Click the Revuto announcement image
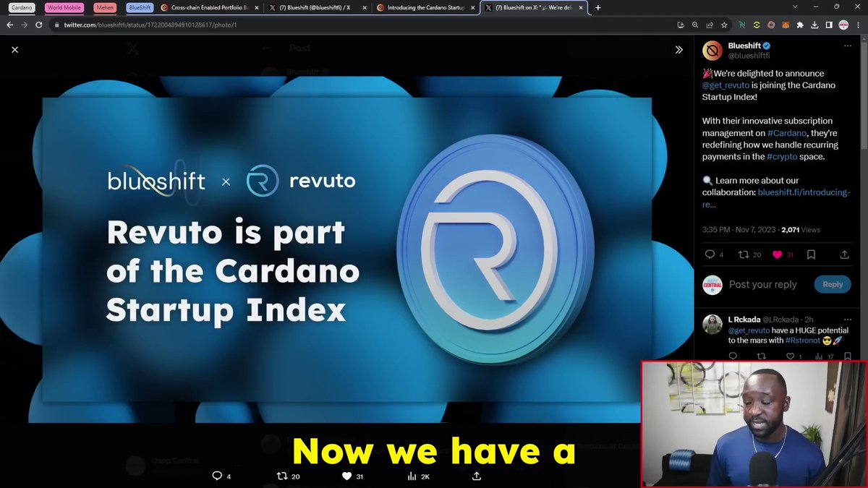Viewport: 868px width, 488px height. point(346,249)
